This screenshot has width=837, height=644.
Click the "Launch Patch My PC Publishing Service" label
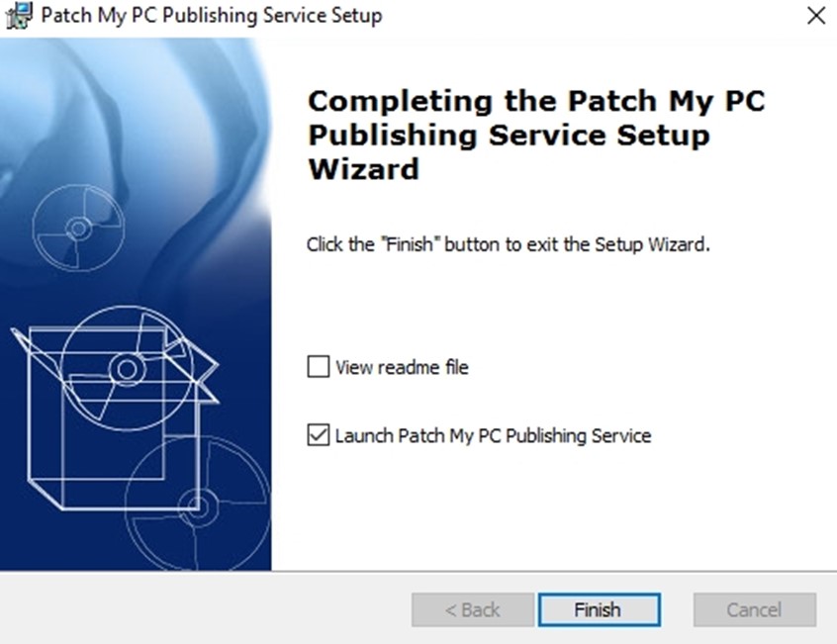click(x=494, y=435)
